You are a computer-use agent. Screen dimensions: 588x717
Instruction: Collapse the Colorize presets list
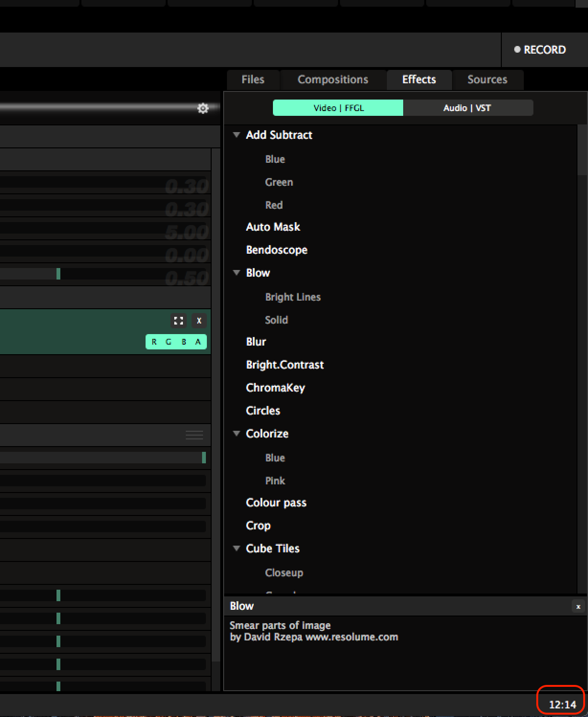pyautogui.click(x=237, y=434)
